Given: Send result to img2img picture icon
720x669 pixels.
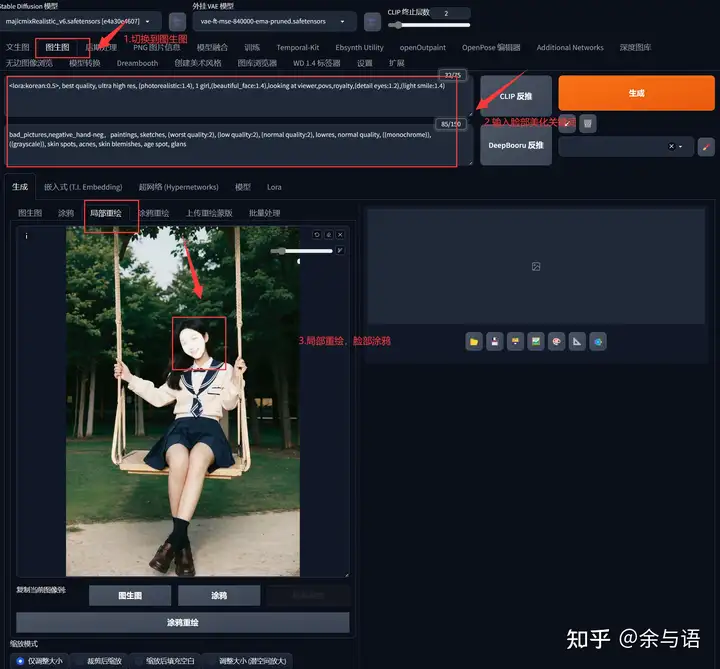Looking at the screenshot, I should (536, 342).
